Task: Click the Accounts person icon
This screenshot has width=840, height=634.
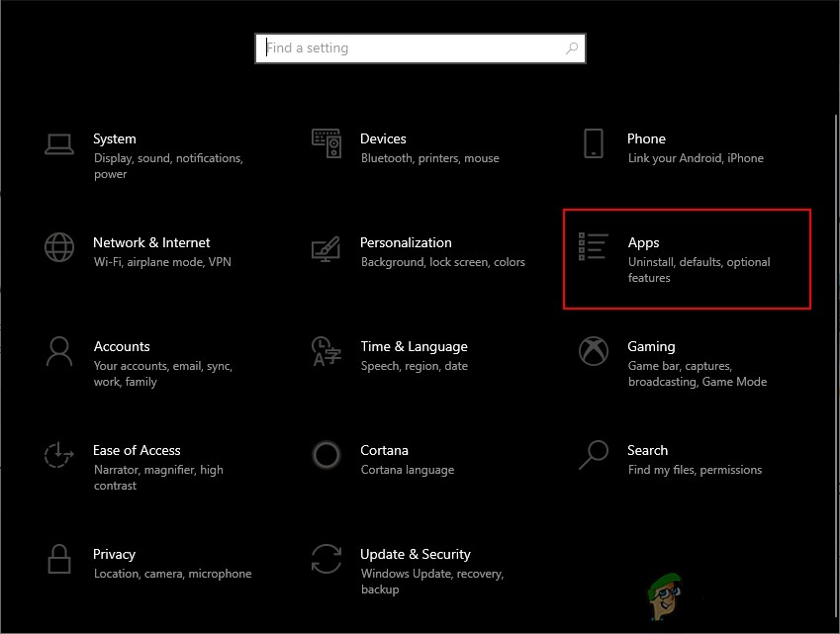Action: 59,351
